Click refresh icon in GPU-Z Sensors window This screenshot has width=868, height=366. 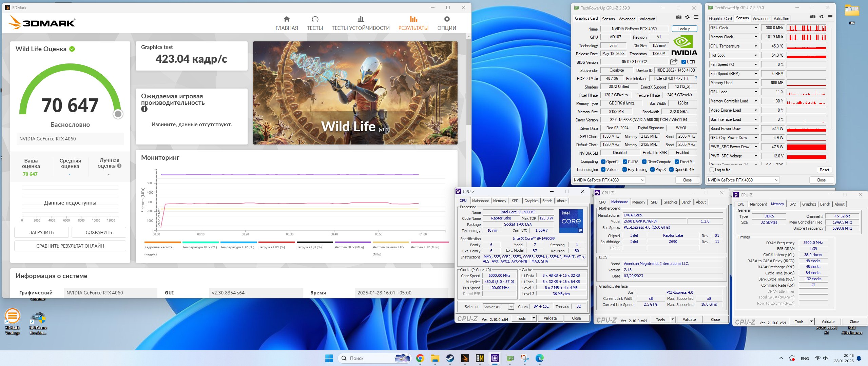[821, 17]
